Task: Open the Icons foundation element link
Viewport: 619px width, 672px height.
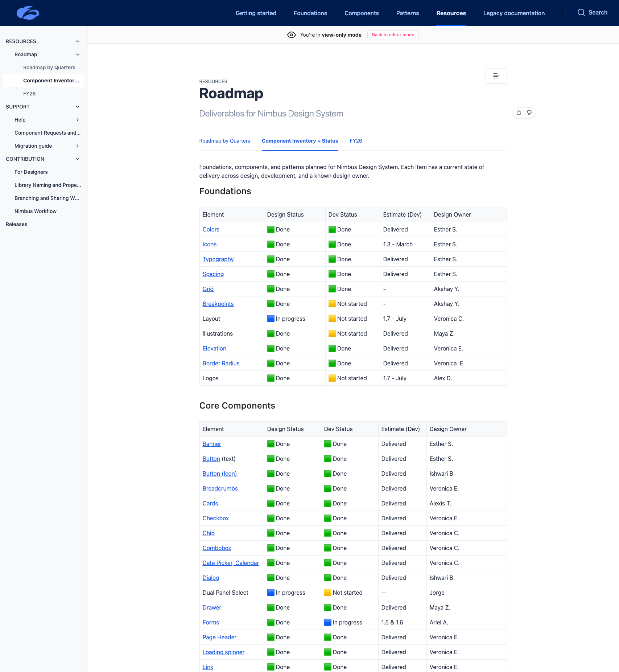Action: 209,244
